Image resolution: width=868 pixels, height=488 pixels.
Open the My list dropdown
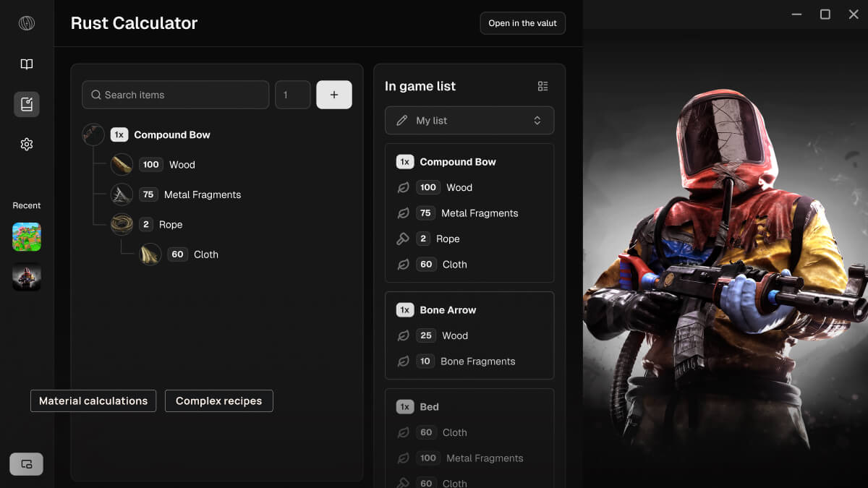(x=469, y=121)
